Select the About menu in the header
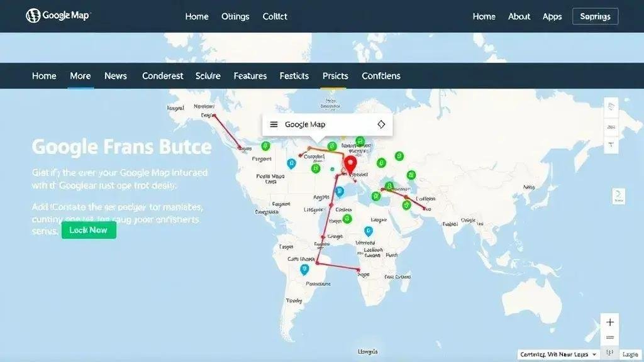 [x=519, y=16]
